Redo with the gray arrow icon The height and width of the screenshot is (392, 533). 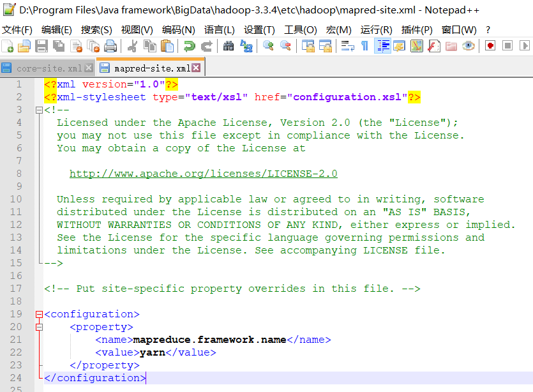click(206, 46)
